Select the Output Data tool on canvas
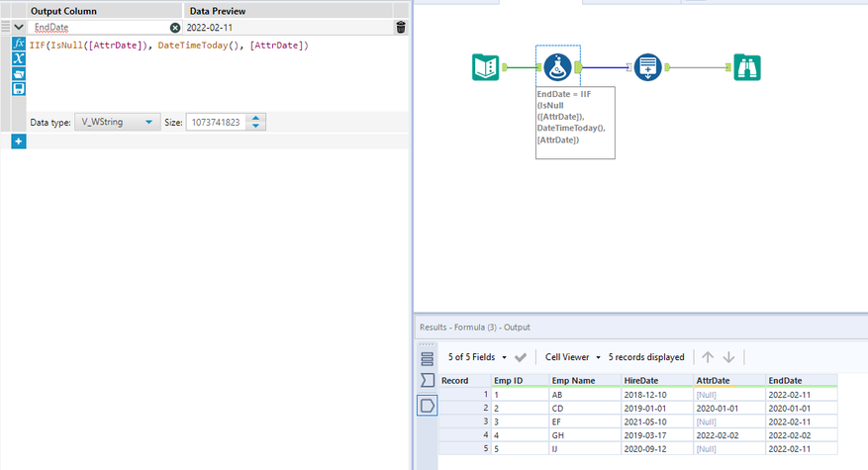This screenshot has height=470, width=868. point(647,67)
